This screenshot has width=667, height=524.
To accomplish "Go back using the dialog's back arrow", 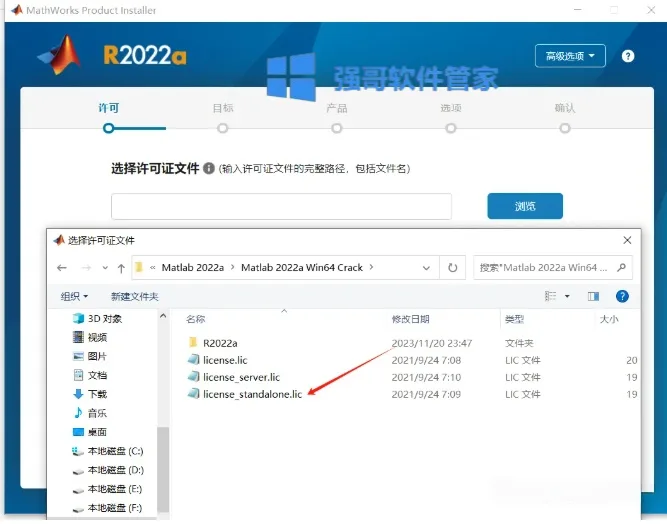I will [62, 268].
